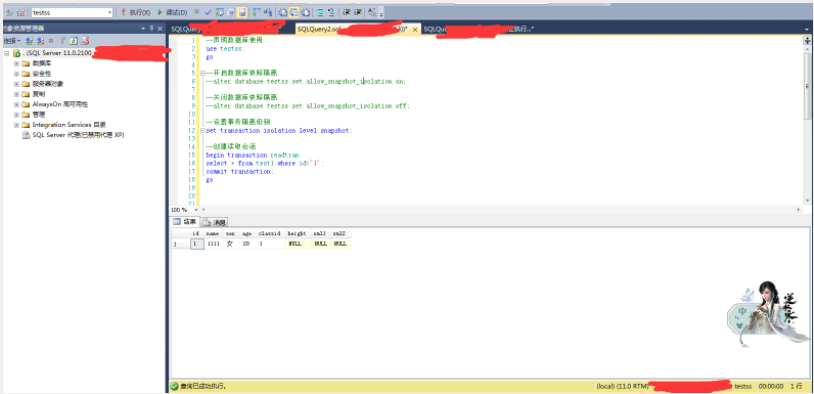The height and width of the screenshot is (394, 814).
Task: Toggle Include Client Statistics
Action: (x=268, y=12)
